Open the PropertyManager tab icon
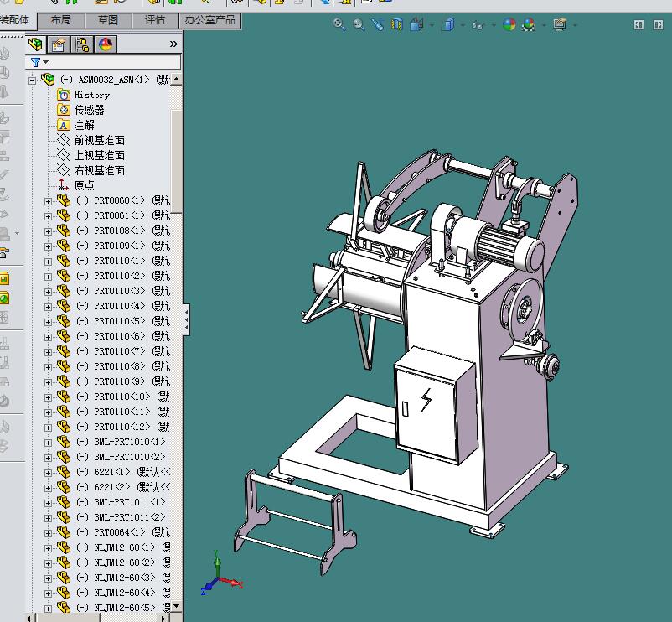The width and height of the screenshot is (672, 622). [x=59, y=44]
